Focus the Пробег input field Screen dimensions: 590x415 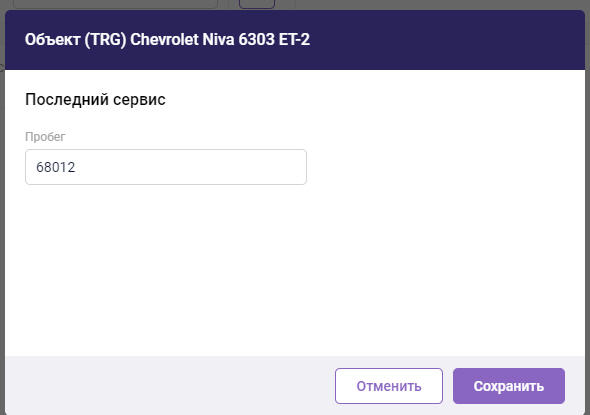pos(166,167)
